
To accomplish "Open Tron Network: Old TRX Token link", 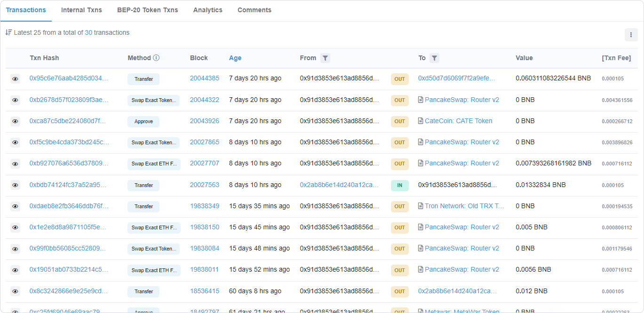I will pyautogui.click(x=464, y=206).
